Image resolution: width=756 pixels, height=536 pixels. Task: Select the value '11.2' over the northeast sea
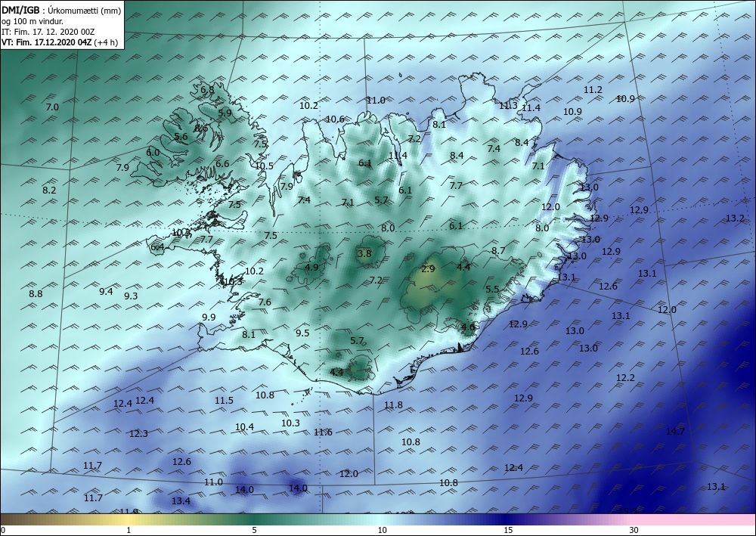[x=593, y=90]
